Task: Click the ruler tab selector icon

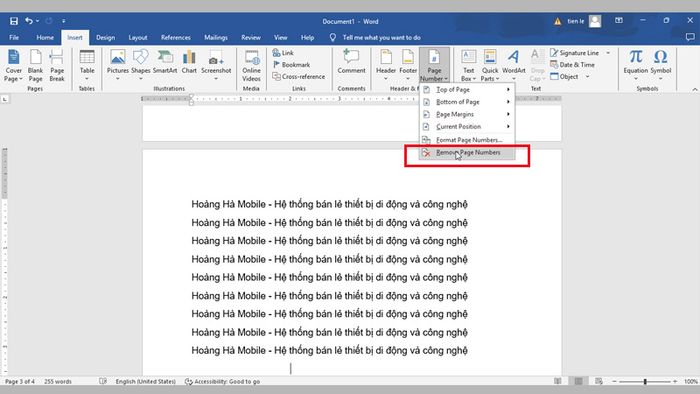Action: [x=5, y=99]
